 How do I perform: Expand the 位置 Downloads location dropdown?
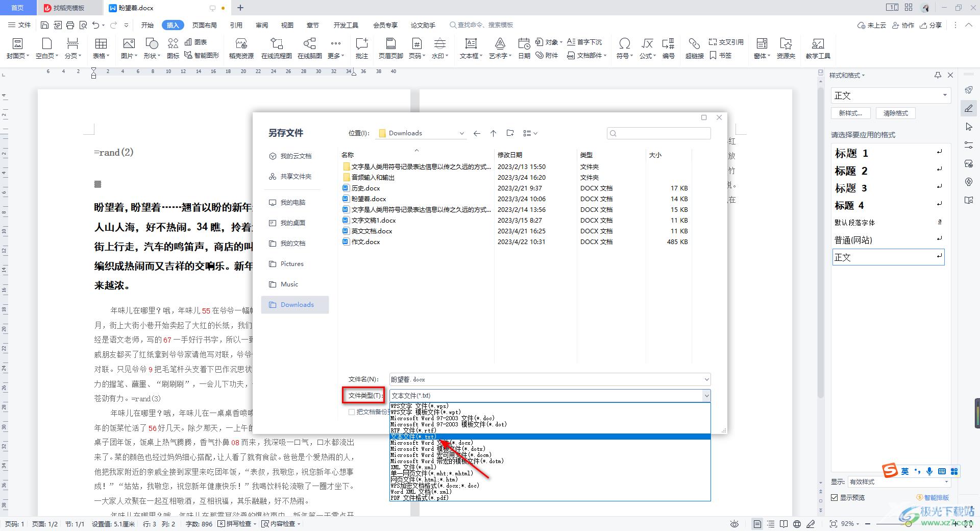(x=461, y=133)
